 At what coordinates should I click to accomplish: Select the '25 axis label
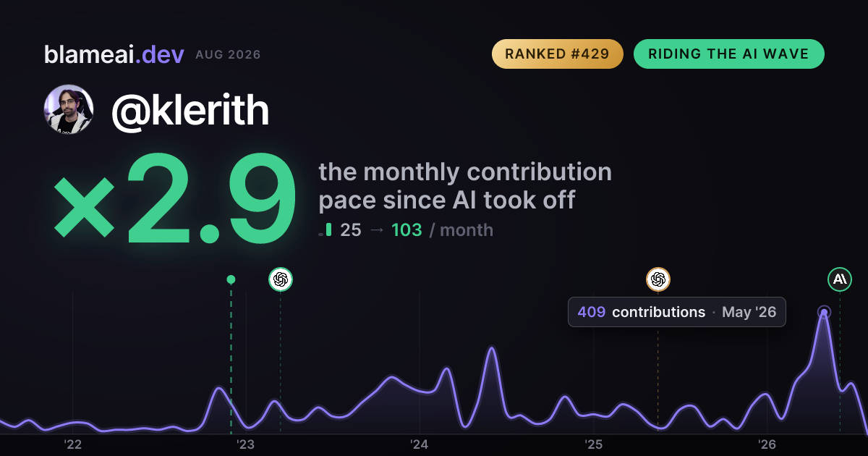click(593, 444)
